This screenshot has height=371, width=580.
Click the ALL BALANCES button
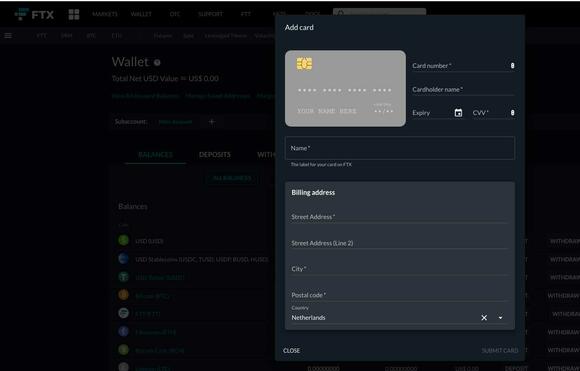pyautogui.click(x=232, y=178)
